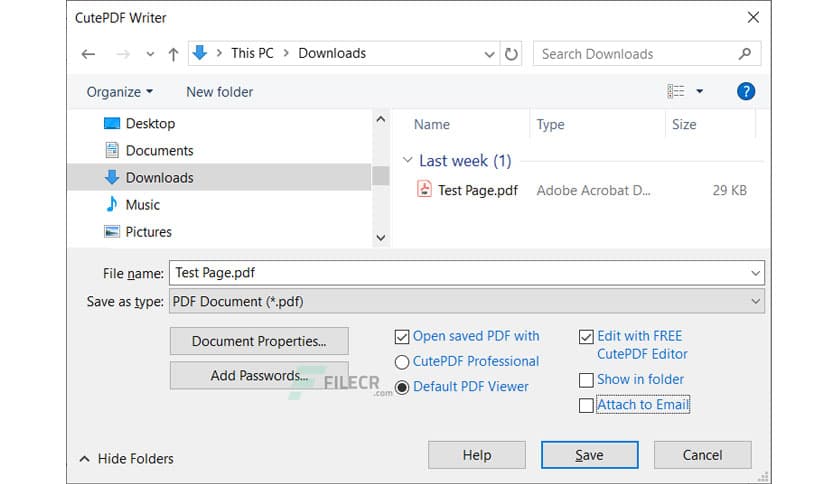This screenshot has height=484, width=836.
Task: Click the navigation pane scroll down arrow
Action: click(x=381, y=238)
